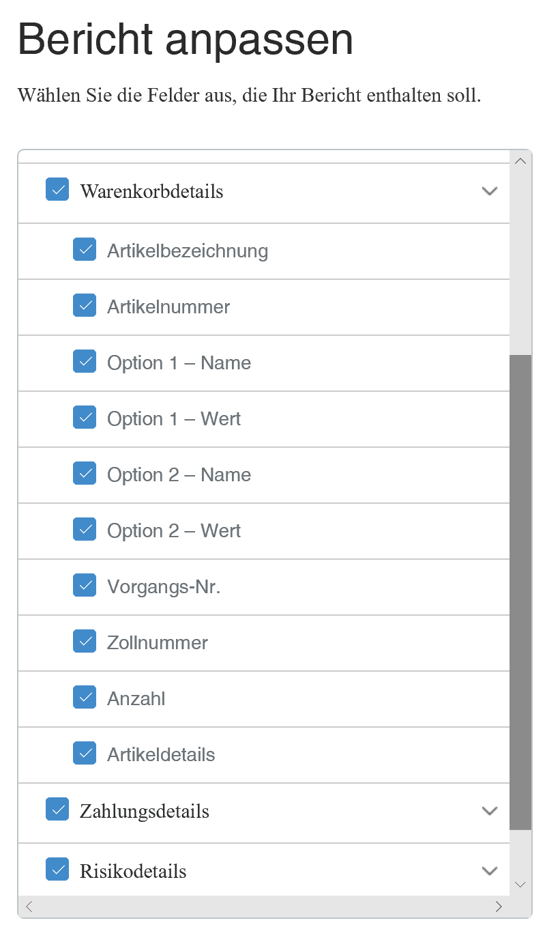Viewport: 560px width, 940px height.
Task: Expand the Risikodetails section chevron
Action: point(490,871)
